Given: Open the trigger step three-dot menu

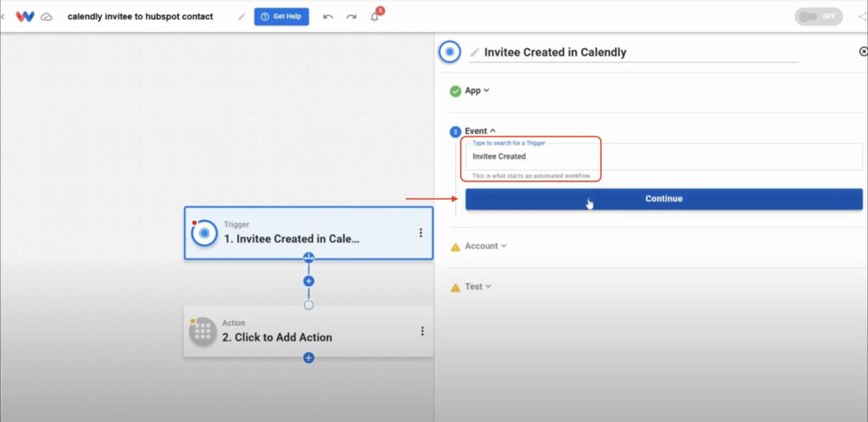Looking at the screenshot, I should [x=420, y=233].
